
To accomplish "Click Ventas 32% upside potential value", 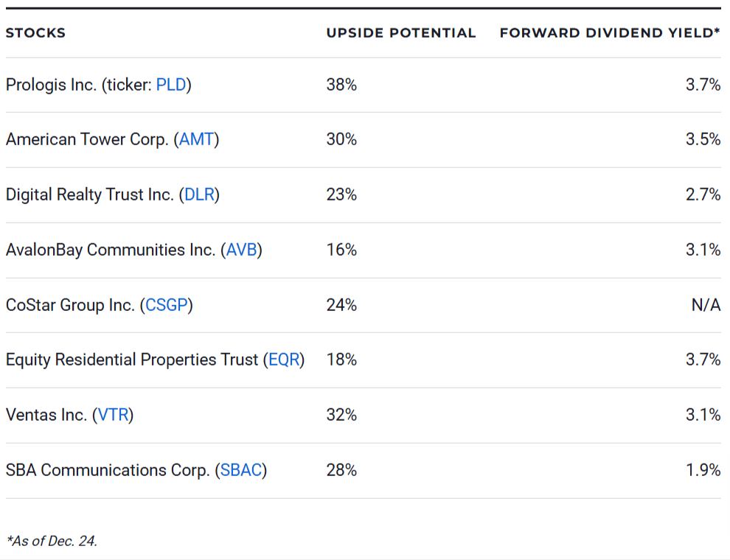I will (341, 415).
